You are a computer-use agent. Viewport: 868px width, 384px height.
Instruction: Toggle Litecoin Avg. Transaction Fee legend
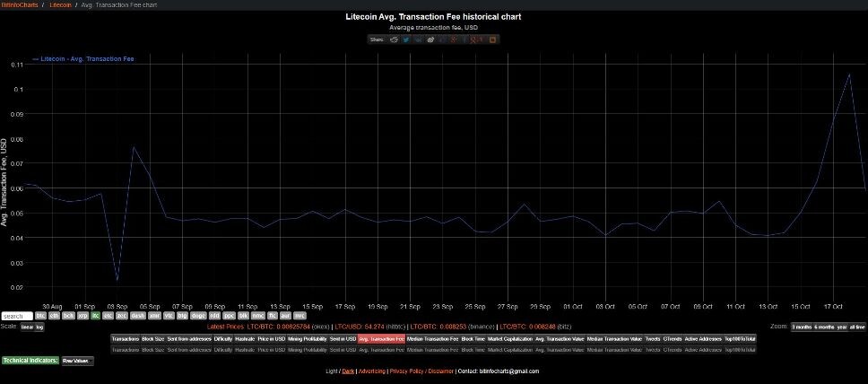(83, 58)
